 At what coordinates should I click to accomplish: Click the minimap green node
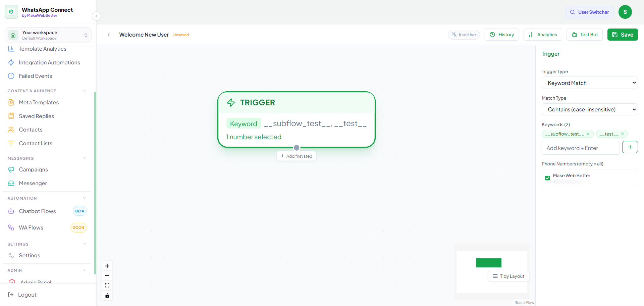(489, 263)
